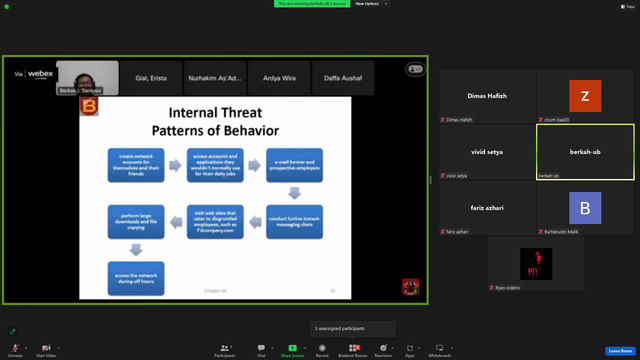The image size is (640, 360).
Task: Click the View layout button
Action: point(628,7)
